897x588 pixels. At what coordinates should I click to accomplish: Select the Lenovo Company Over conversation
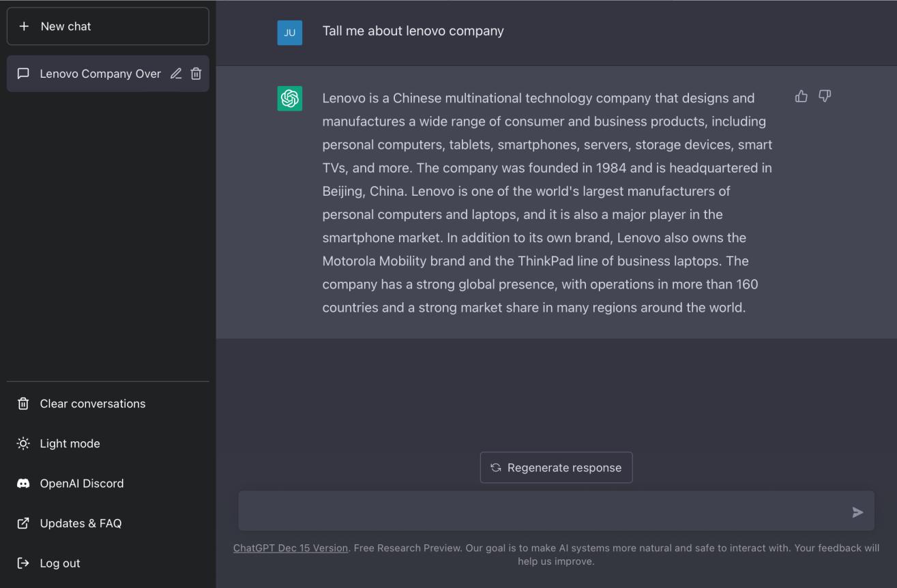tap(100, 74)
